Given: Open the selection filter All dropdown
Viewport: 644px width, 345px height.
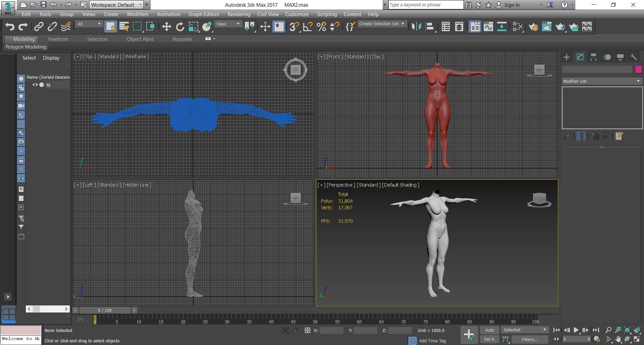Looking at the screenshot, I should pos(89,24).
